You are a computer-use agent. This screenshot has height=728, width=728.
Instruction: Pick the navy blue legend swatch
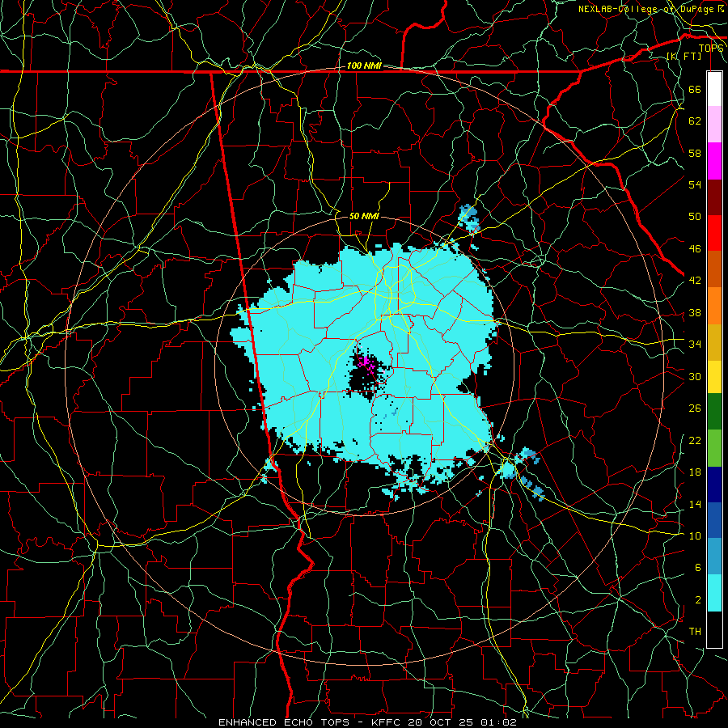click(714, 485)
